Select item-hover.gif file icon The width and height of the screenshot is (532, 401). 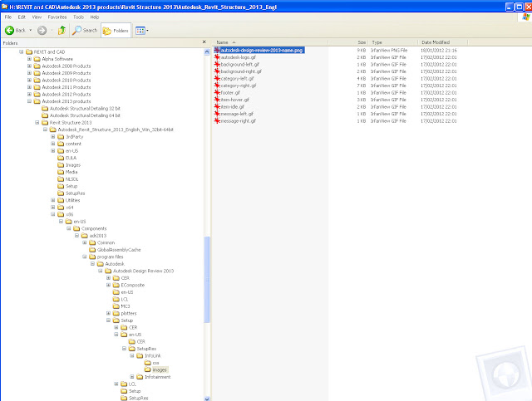pyautogui.click(x=217, y=100)
